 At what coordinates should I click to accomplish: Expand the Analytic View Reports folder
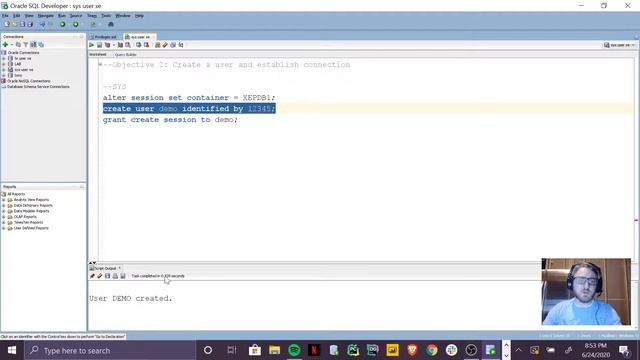(x=4, y=200)
